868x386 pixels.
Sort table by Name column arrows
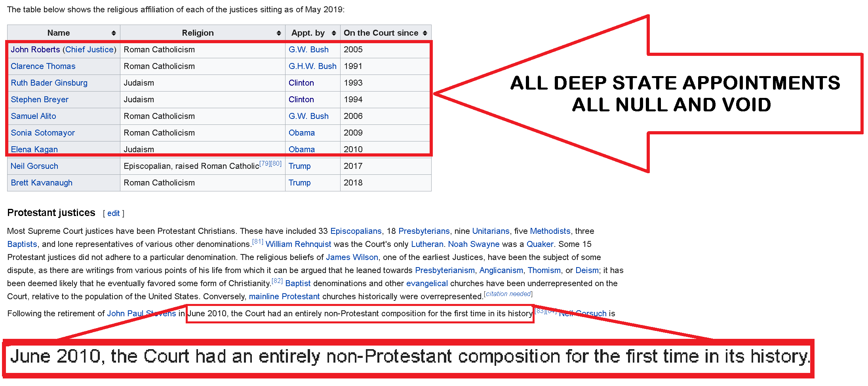(114, 33)
